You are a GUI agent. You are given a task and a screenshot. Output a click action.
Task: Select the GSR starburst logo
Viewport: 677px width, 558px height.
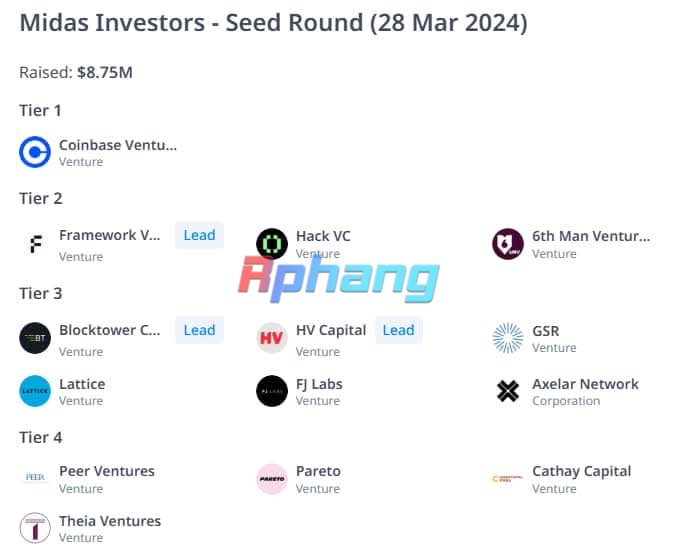tap(508, 338)
